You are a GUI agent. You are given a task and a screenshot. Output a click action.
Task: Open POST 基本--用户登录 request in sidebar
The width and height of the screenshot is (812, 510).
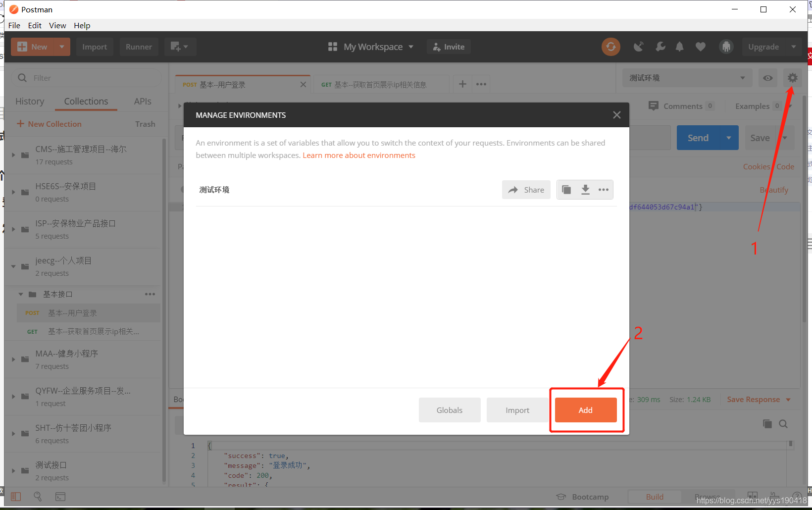pyautogui.click(x=88, y=313)
